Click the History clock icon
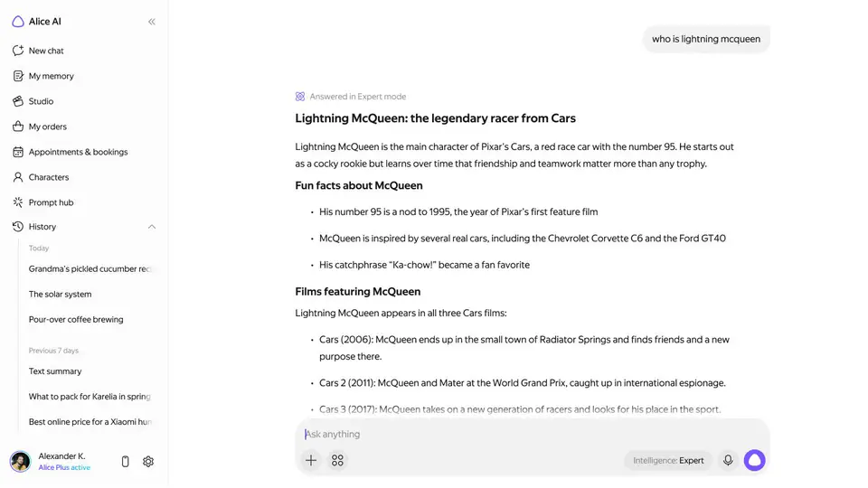Image resolution: width=868 pixels, height=488 pixels. [x=18, y=226]
